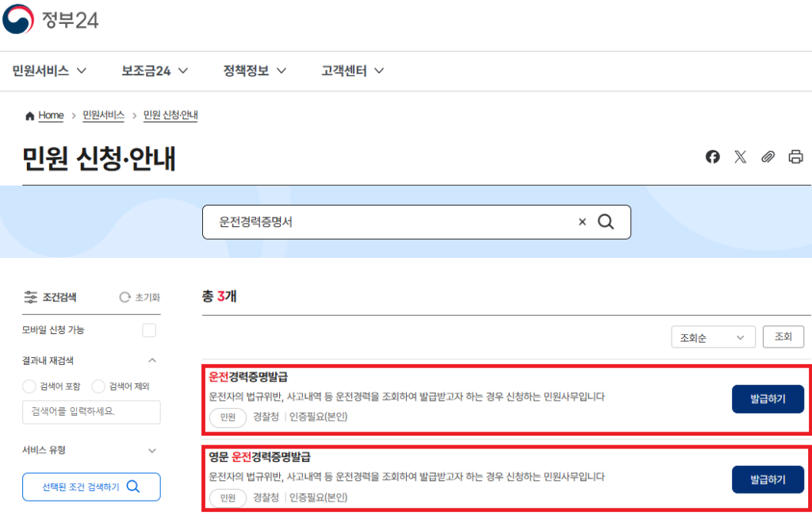Select the 검색어 포함 radio button
Screen dimensions: 812x515
29,386
